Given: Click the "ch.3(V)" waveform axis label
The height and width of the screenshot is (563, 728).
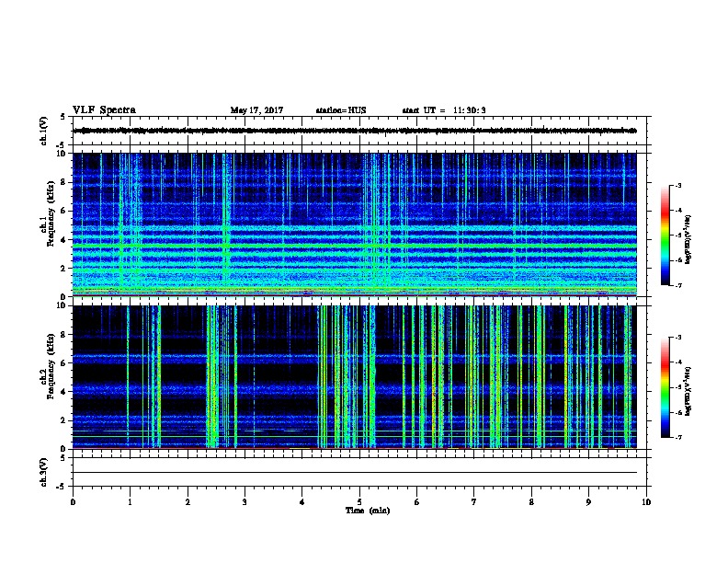Looking at the screenshot, I should pyautogui.click(x=44, y=472).
